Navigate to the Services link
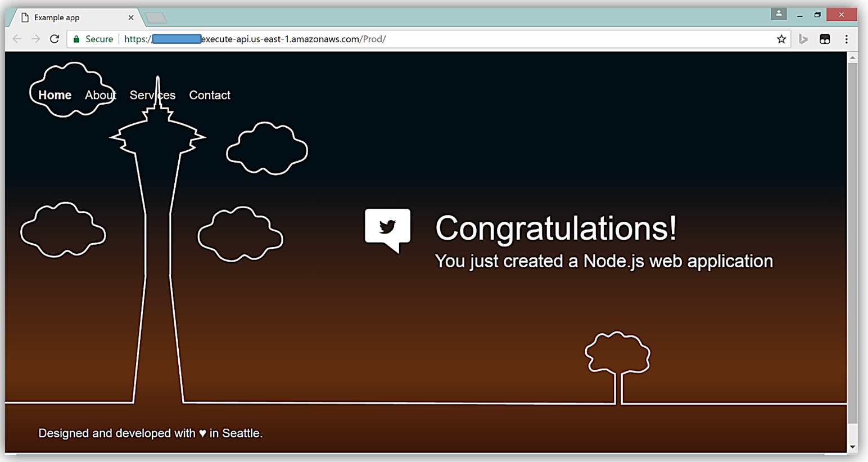The image size is (868, 462). (152, 95)
